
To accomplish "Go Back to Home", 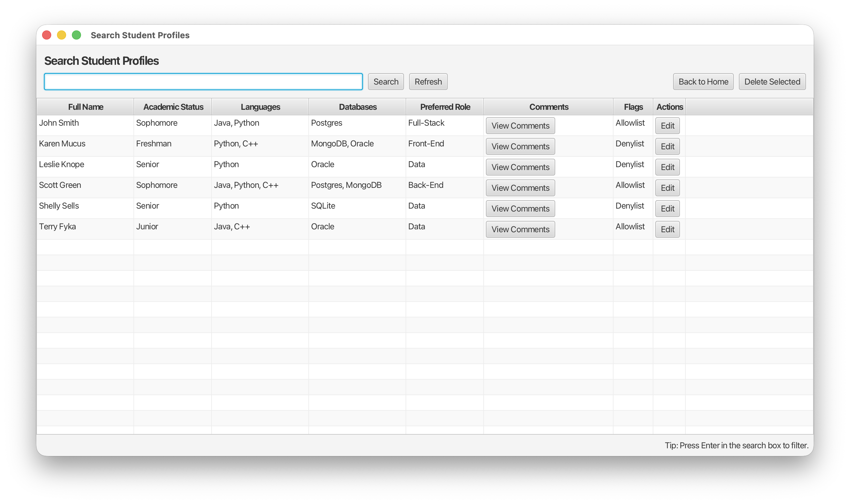I will [703, 82].
